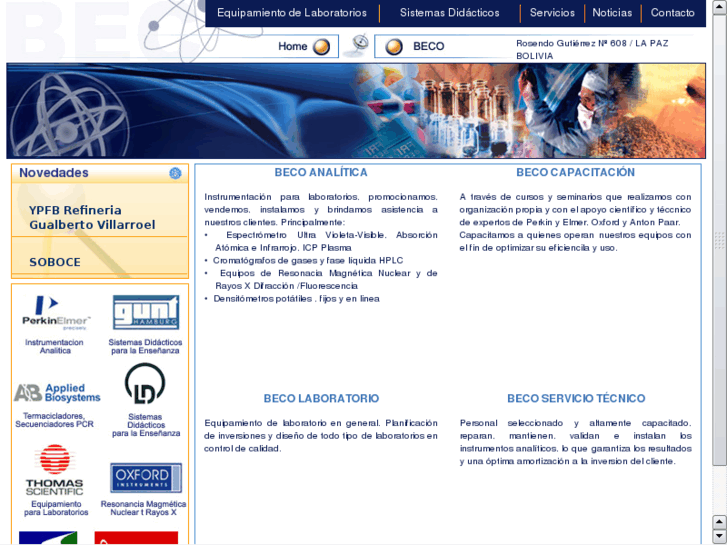The image size is (727, 545).
Task: Click 'Cromatógrafos de gases y fase liquida HPLC' text
Action: tap(308, 260)
